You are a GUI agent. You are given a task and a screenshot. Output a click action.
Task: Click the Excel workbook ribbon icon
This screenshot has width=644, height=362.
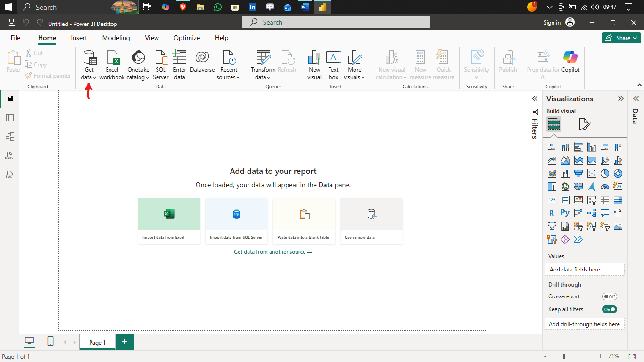tap(112, 65)
